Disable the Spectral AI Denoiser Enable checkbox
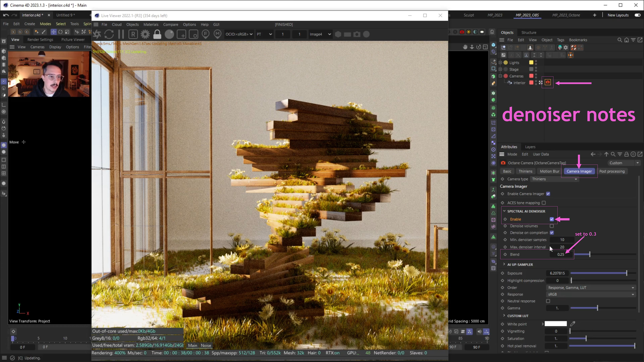The height and width of the screenshot is (362, 644). tap(552, 219)
